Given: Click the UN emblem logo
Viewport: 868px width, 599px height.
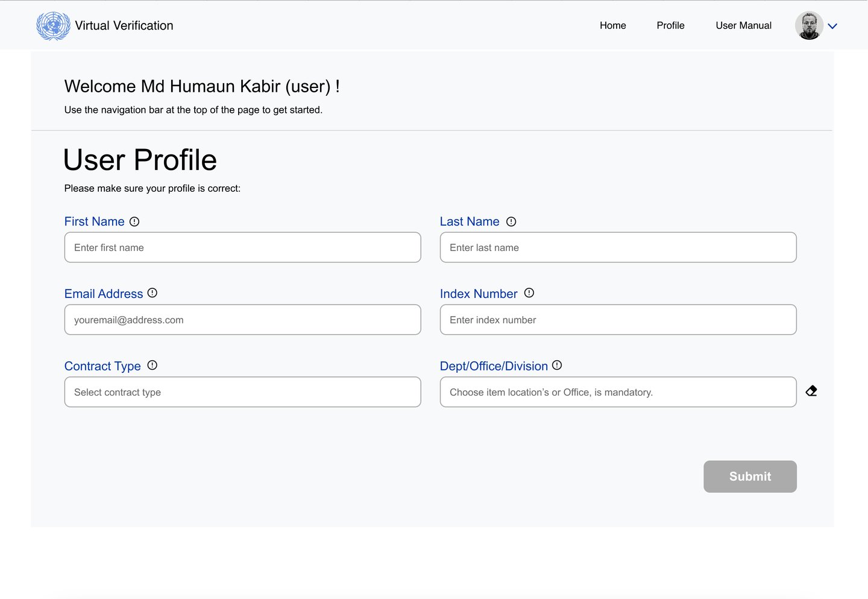Looking at the screenshot, I should (x=53, y=26).
